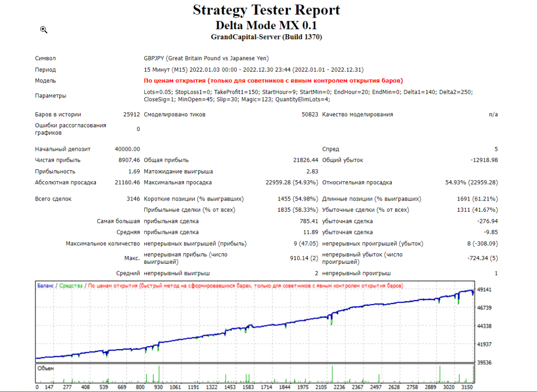Click the GBPJPY symbol description
Viewport: 537px width, 392px height.
tap(206, 58)
